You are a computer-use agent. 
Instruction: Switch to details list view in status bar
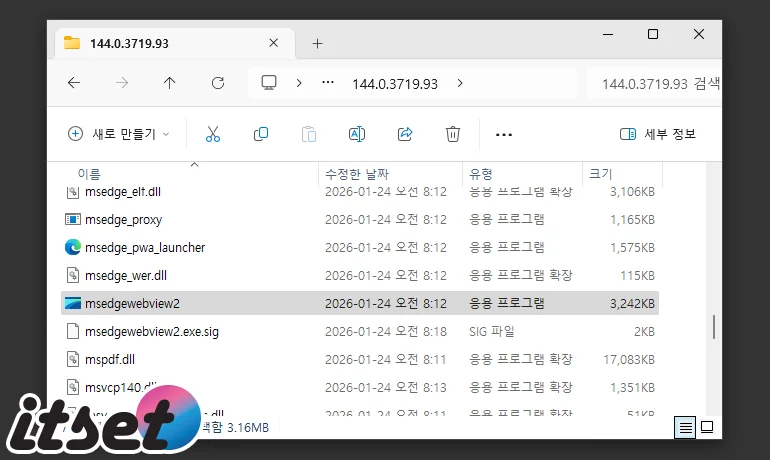[x=686, y=427]
